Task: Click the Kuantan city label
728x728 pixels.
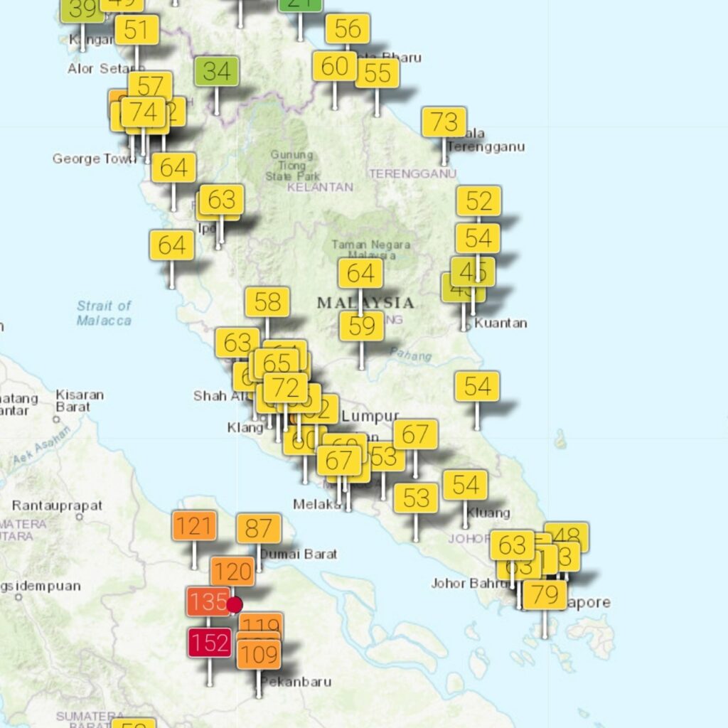Action: point(500,323)
